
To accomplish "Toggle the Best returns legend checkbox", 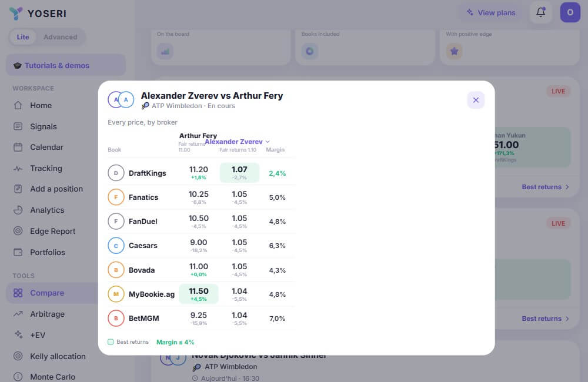I will 111,342.
